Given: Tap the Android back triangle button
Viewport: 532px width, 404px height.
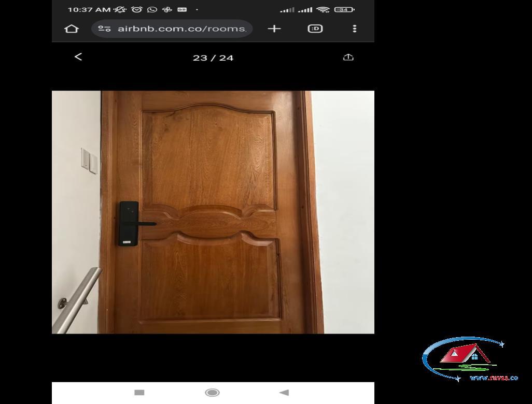Looking at the screenshot, I should coord(284,393).
